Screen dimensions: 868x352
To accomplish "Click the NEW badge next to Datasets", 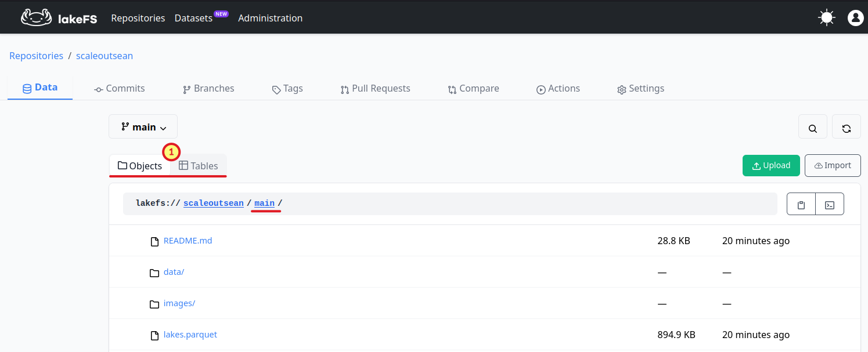I will [x=221, y=13].
